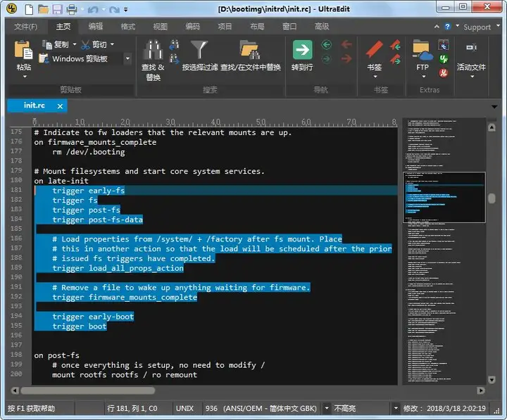This screenshot has width=507, height=420.
Task: Switch to the 高级 ribbon tab
Action: 322,27
